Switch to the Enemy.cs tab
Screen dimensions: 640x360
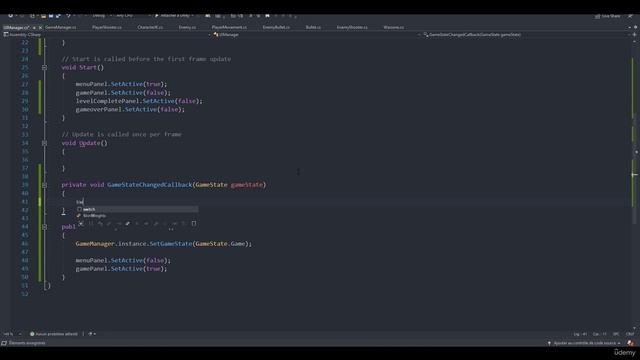coord(187,27)
